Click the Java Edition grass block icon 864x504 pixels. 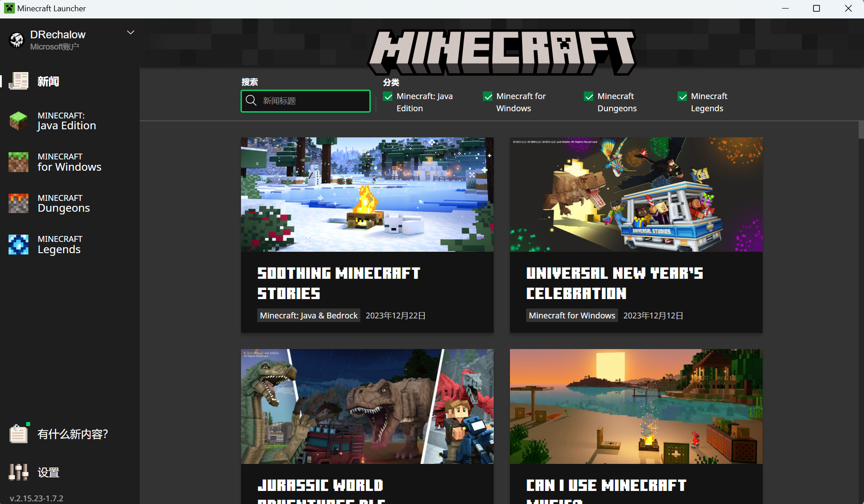(x=18, y=121)
